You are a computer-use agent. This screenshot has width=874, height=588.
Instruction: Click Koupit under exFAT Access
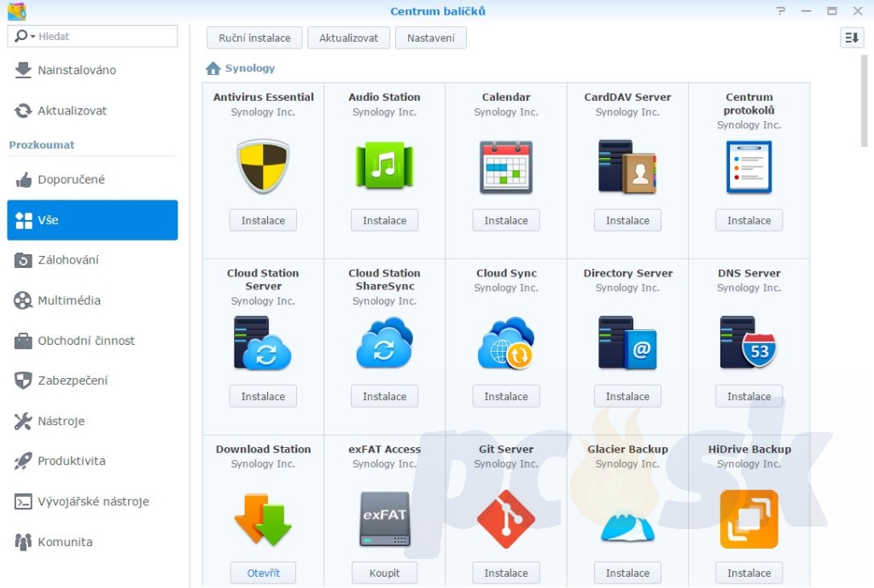tap(384, 573)
